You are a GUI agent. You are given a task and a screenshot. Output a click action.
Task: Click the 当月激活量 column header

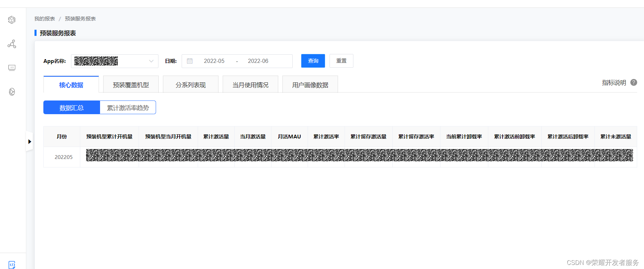click(x=253, y=136)
